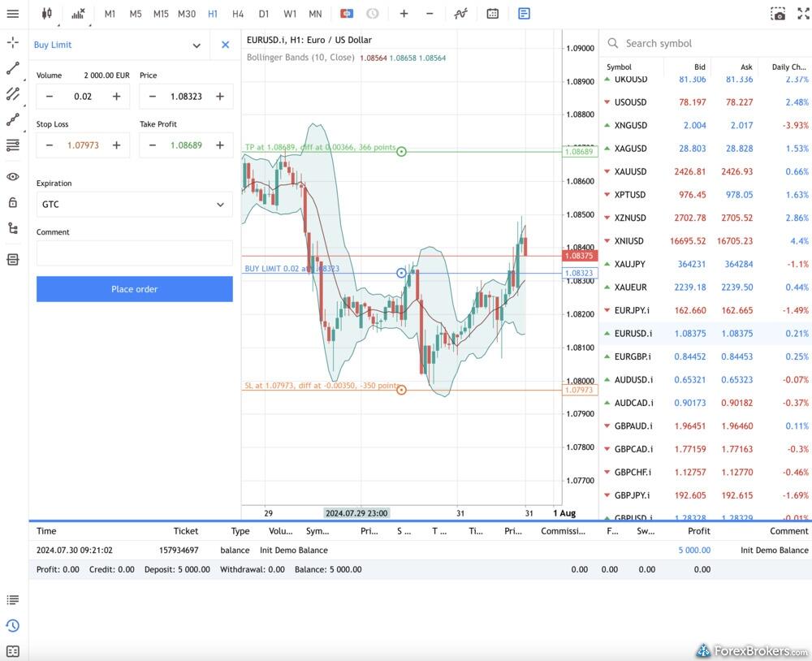Image resolution: width=812 pixels, height=661 pixels.
Task: Click the Place order button
Action: coord(135,289)
